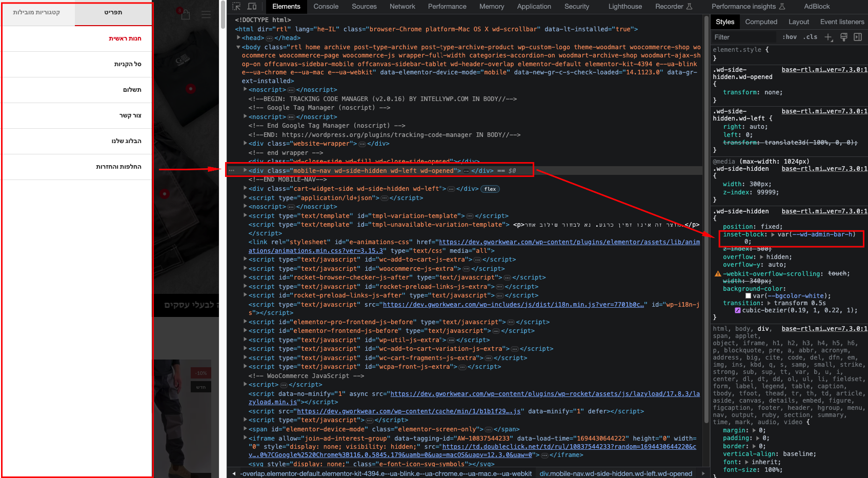Expand the tmpl-variation-template script node
Screen dimensions: 868x478
point(245,216)
